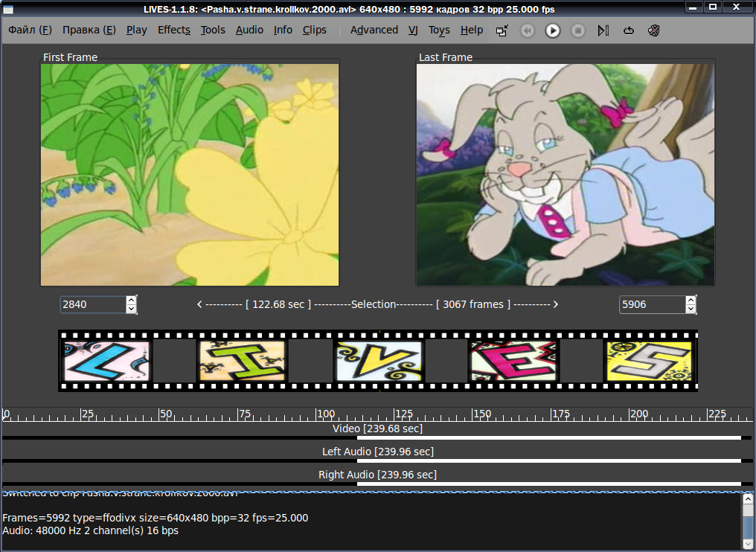Open the Файл (F) menu
The height and width of the screenshot is (552, 756).
(30, 30)
